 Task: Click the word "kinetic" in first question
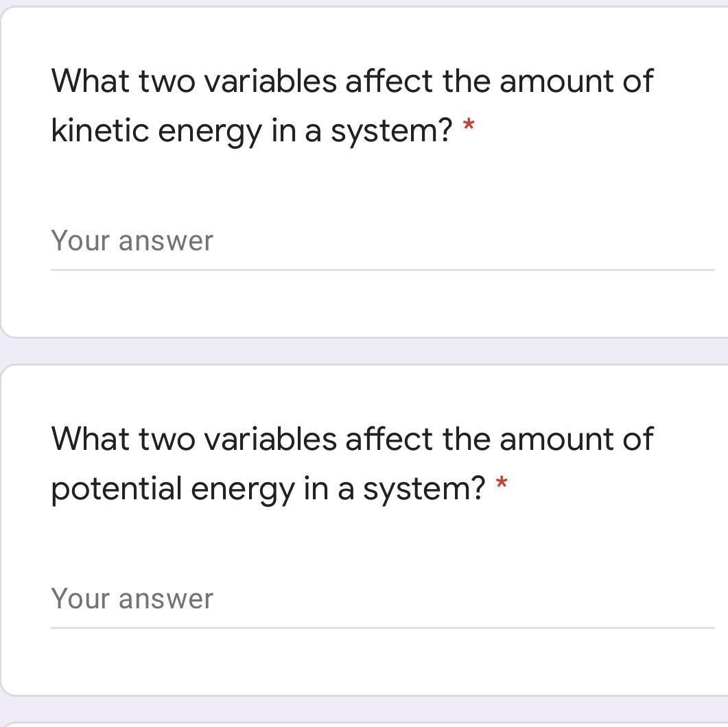[x=99, y=130]
